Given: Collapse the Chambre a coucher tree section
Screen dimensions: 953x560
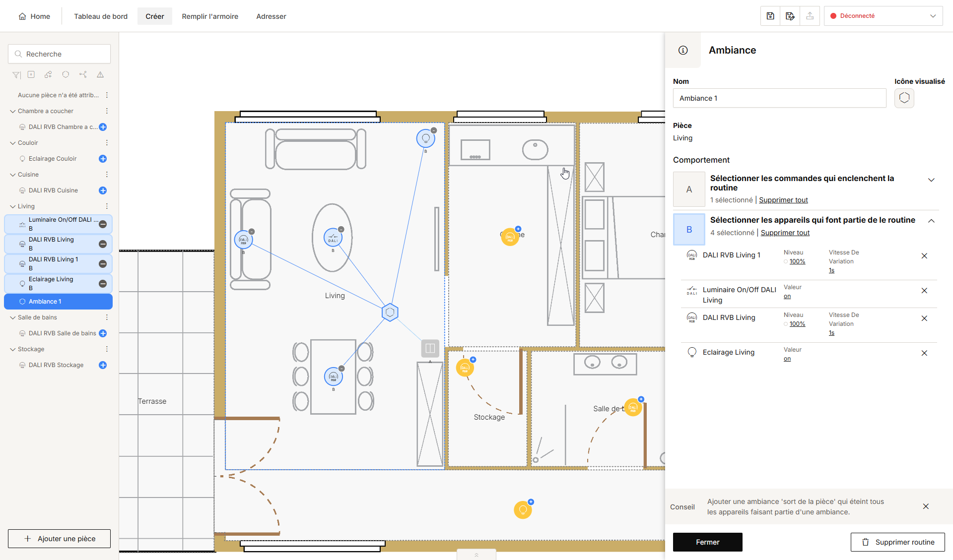Looking at the screenshot, I should pos(13,111).
